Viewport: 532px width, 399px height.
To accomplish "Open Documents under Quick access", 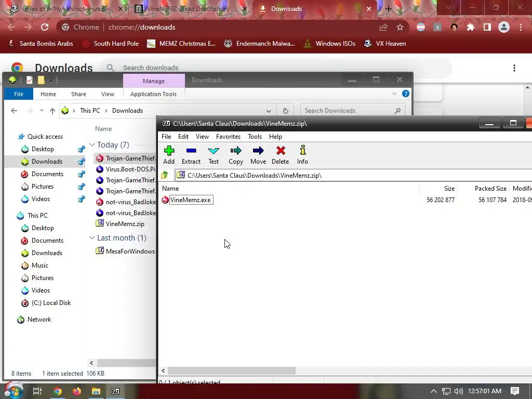I will pyautogui.click(x=47, y=174).
